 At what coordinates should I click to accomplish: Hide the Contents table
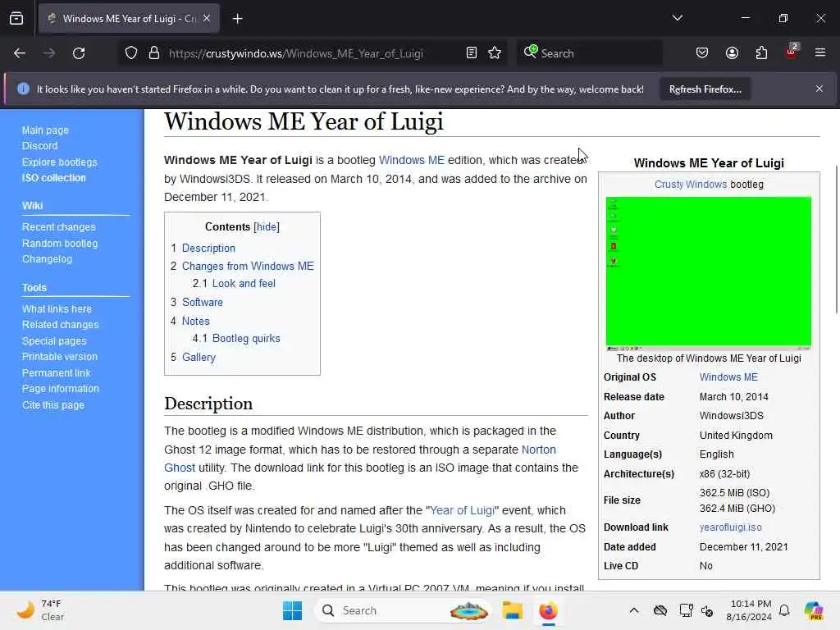(x=267, y=226)
